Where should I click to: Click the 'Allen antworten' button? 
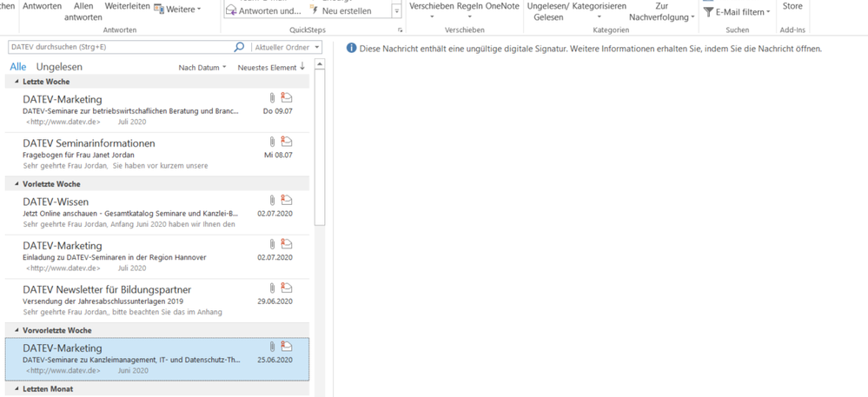[83, 11]
